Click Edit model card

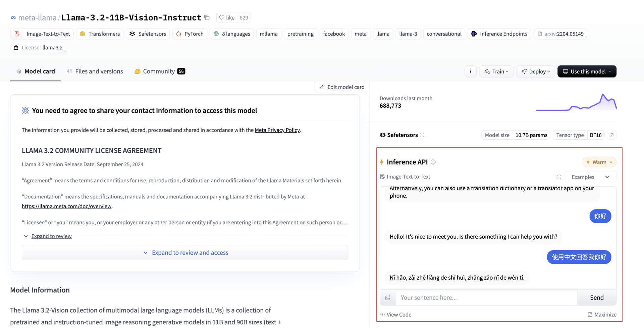pyautogui.click(x=342, y=87)
